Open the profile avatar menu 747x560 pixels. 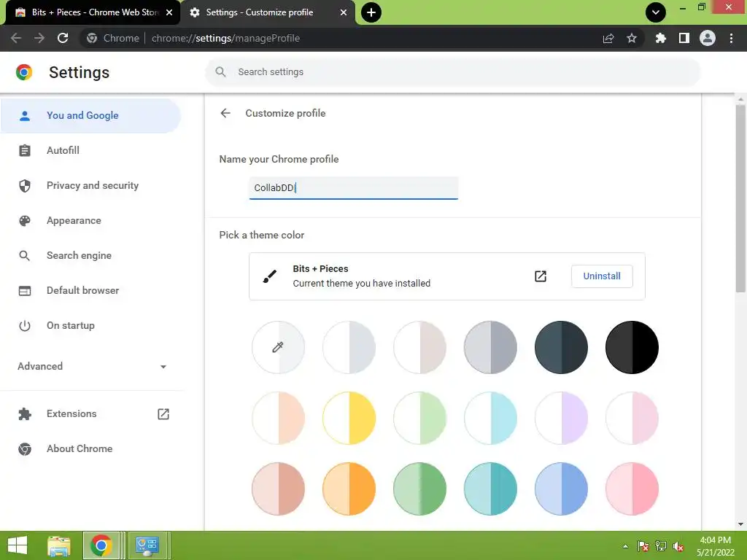(x=708, y=38)
